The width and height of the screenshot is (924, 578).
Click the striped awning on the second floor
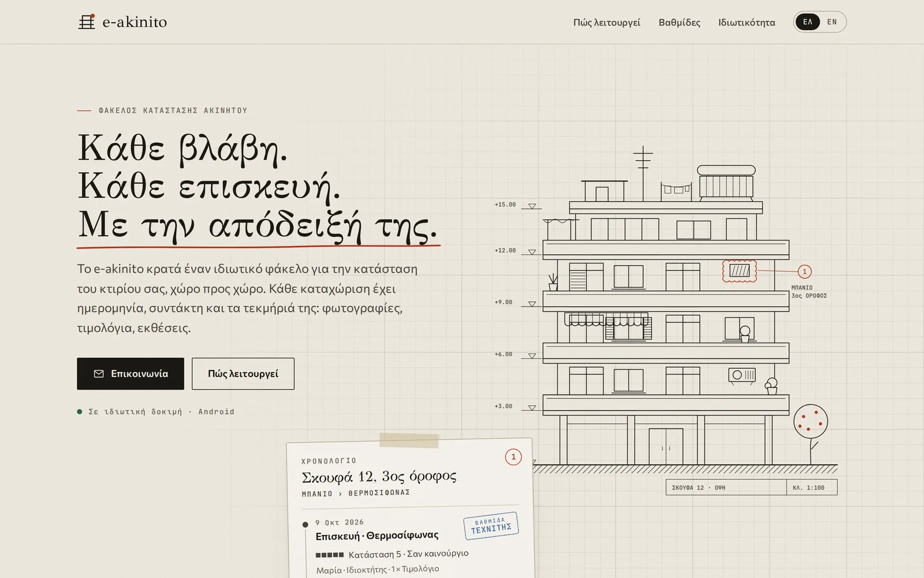pos(606,320)
